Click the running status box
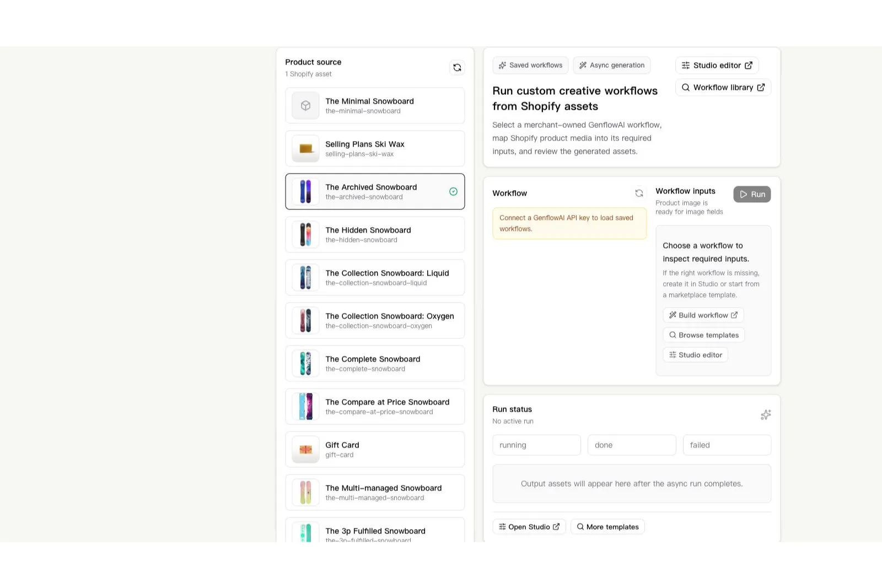The image size is (882, 588). tap(536, 445)
